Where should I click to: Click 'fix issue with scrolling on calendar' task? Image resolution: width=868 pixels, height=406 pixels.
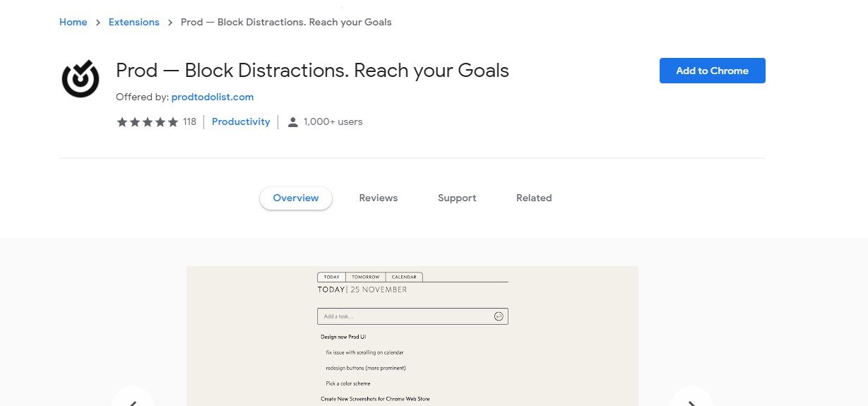(364, 352)
